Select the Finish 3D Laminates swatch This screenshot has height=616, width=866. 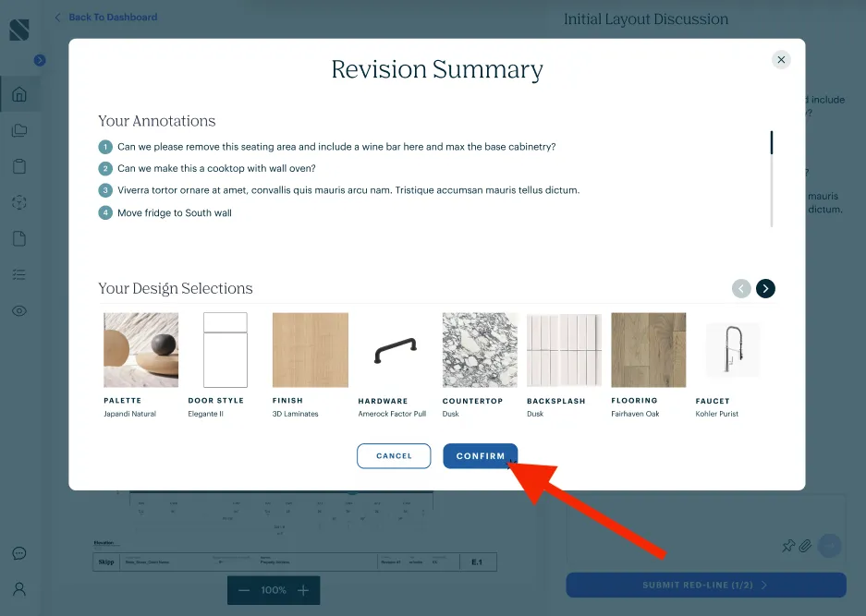click(x=311, y=350)
